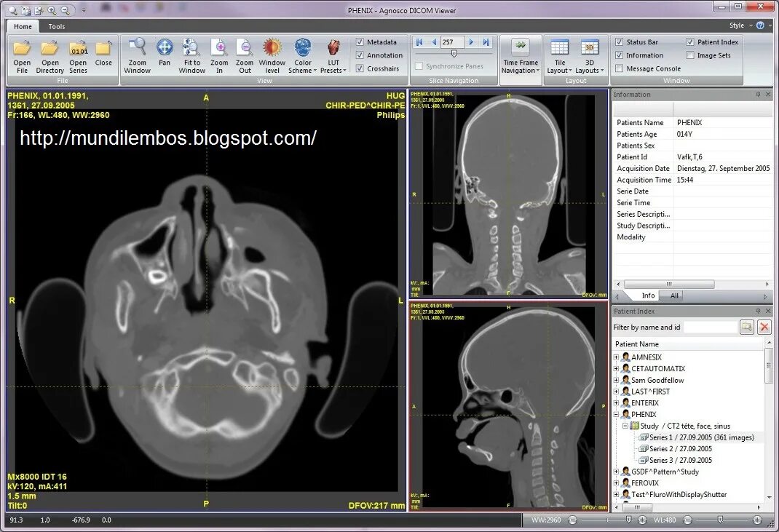Switch to the Home ribbon tab

(x=23, y=26)
